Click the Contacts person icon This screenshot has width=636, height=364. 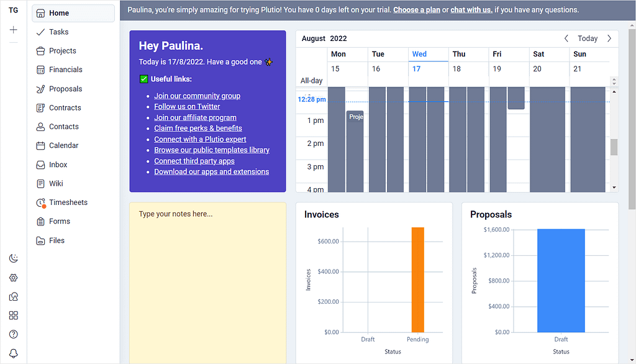tap(40, 127)
